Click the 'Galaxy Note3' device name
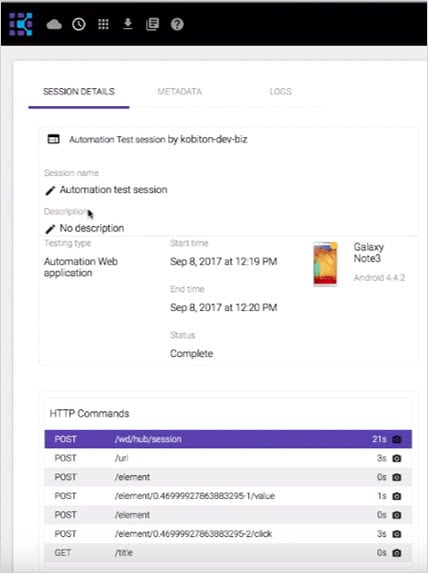Viewport: 428px width, 573px height. coord(368,253)
